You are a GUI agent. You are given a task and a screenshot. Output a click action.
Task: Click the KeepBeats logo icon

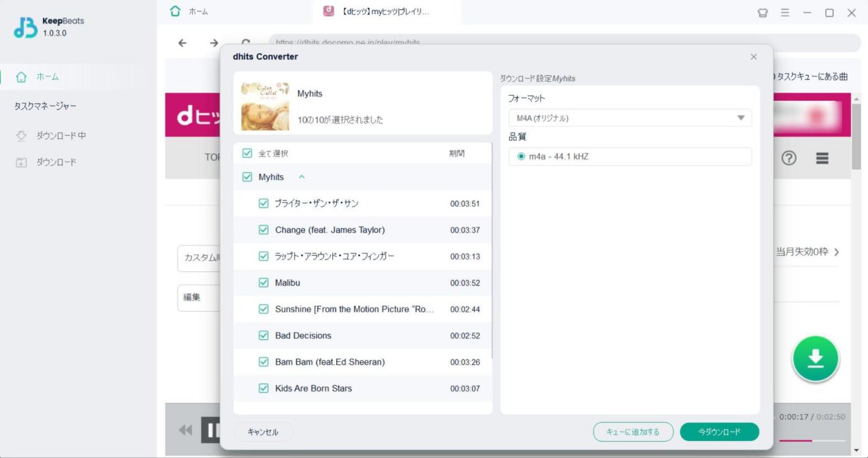[x=26, y=27]
